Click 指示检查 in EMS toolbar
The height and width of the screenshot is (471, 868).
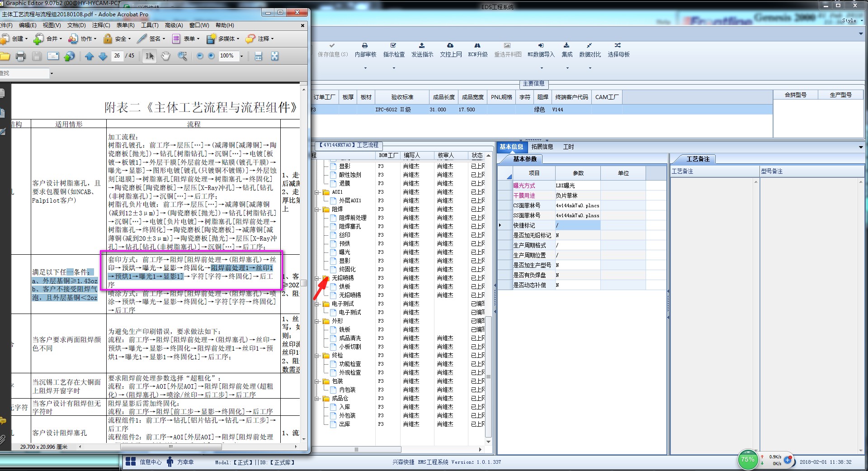(x=394, y=50)
